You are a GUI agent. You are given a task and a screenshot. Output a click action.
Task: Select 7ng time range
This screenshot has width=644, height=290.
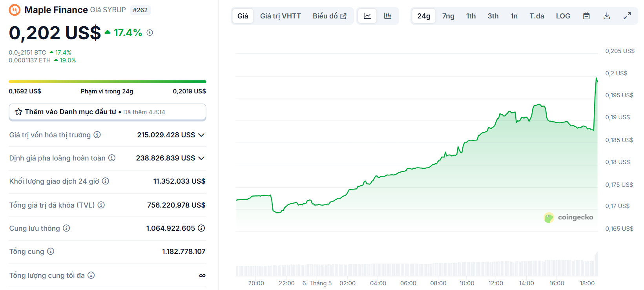pos(448,16)
